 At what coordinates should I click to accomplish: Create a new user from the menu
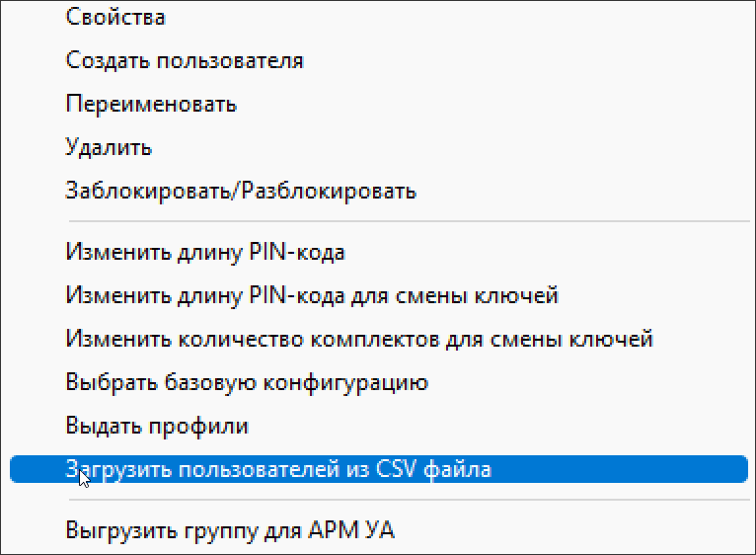point(185,60)
